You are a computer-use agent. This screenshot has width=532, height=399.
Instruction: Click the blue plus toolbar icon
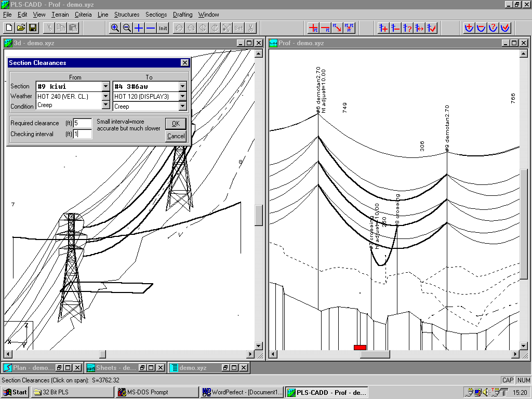coord(138,28)
